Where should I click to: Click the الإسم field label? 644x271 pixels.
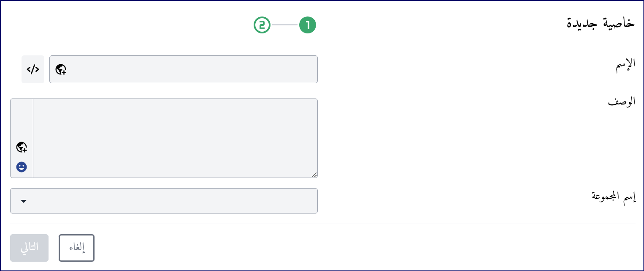coord(625,65)
